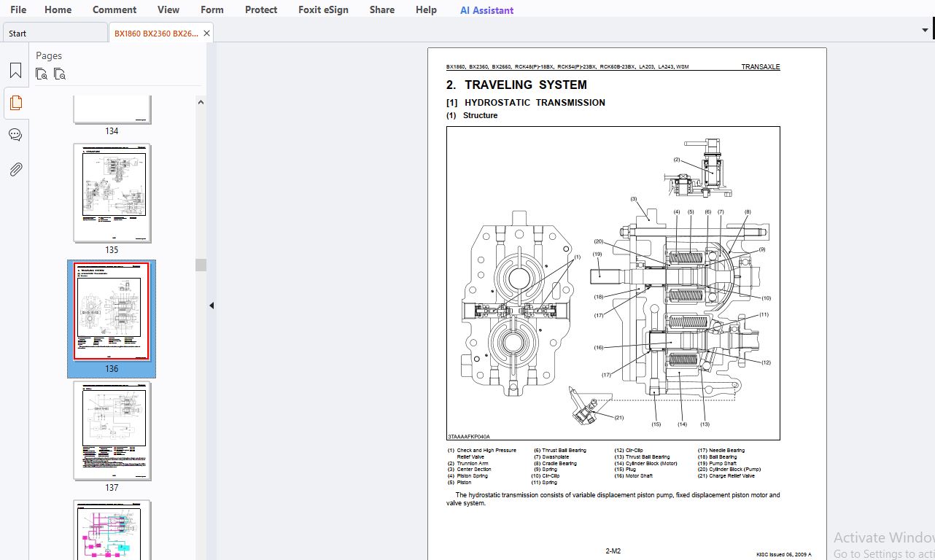This screenshot has height=560, width=935.
Task: Grab the thumbnail panel scrollbar handle
Action: click(201, 265)
